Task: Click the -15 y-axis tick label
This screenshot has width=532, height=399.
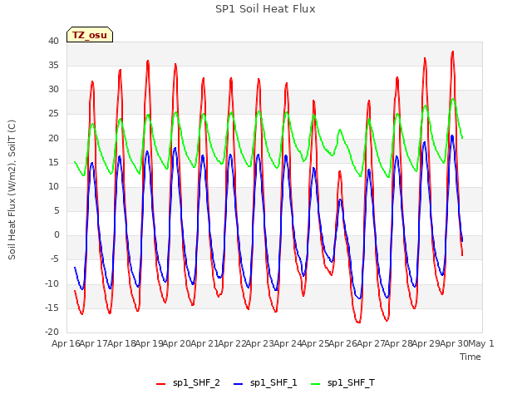Action: click(52, 308)
